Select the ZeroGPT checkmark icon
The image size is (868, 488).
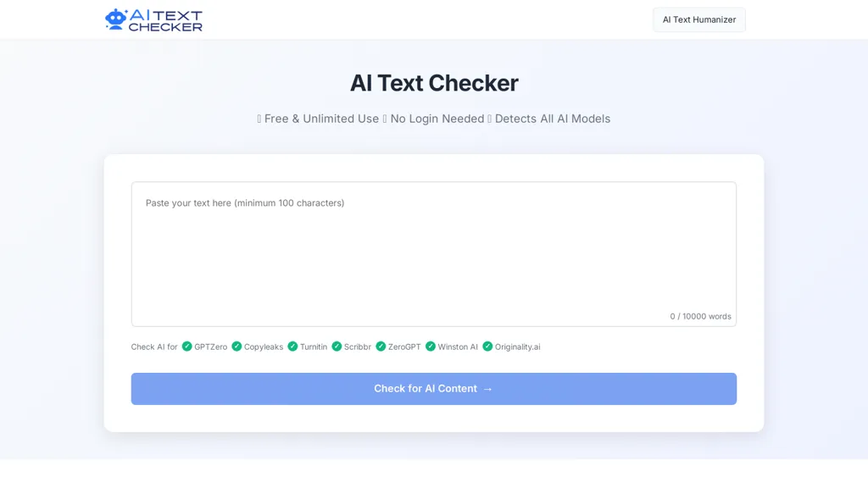tap(381, 347)
